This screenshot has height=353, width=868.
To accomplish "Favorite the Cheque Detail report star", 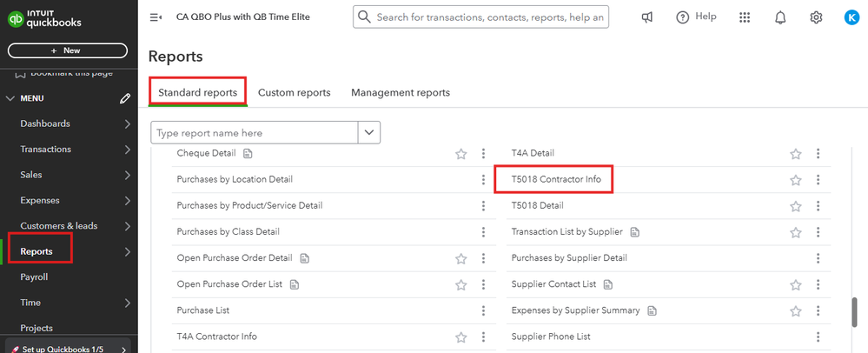I will [461, 154].
